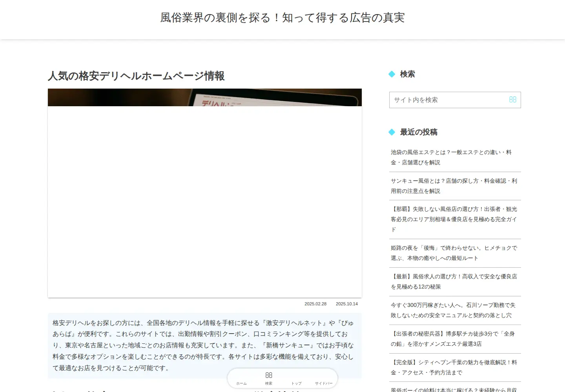Read 【完全版】シティヘブン千葉 post

tap(455, 367)
